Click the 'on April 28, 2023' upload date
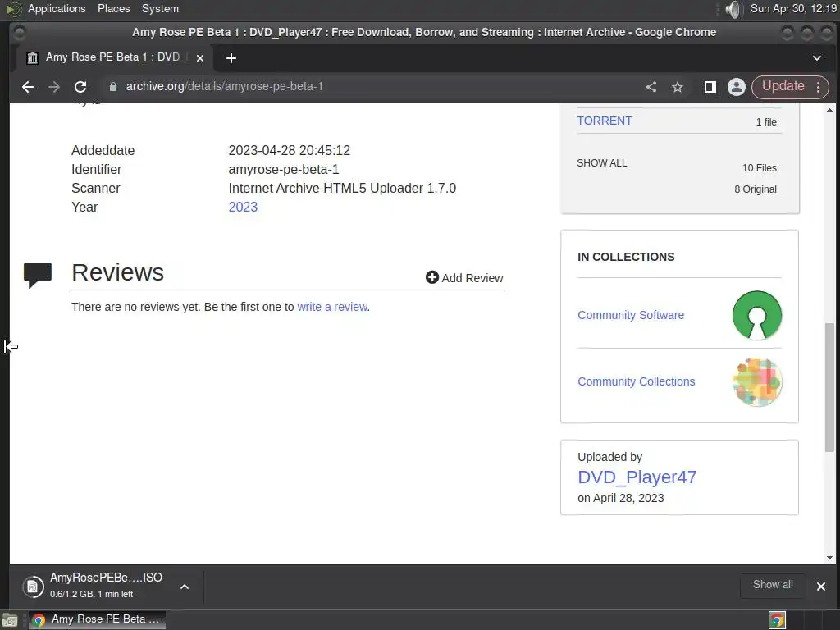840x630 pixels. tap(620, 498)
